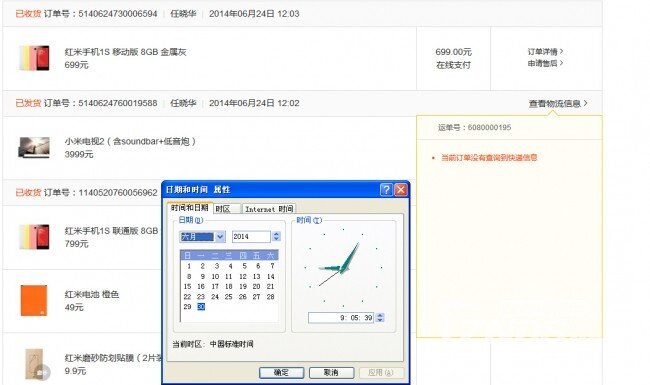
Task: Select tracking number 6080000195
Action: click(489, 128)
